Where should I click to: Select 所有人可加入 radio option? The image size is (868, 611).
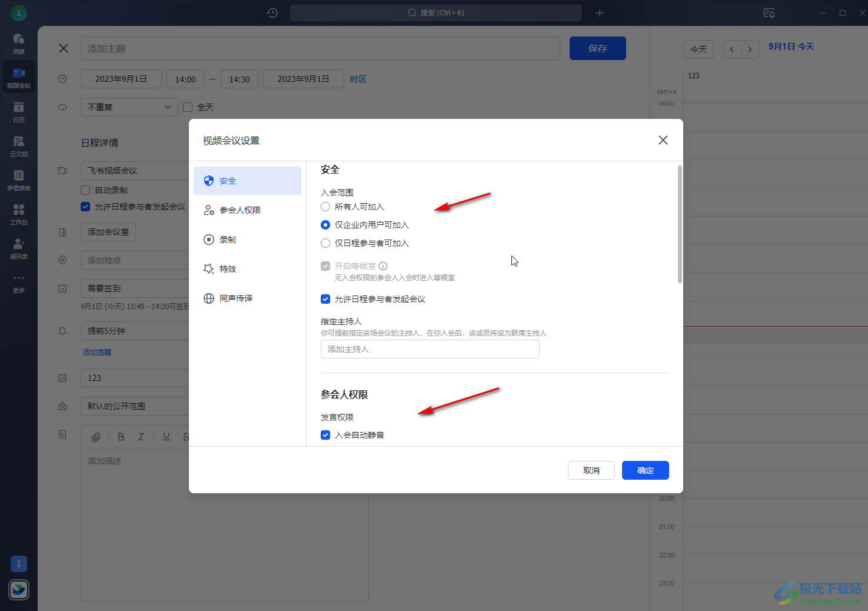tap(325, 207)
